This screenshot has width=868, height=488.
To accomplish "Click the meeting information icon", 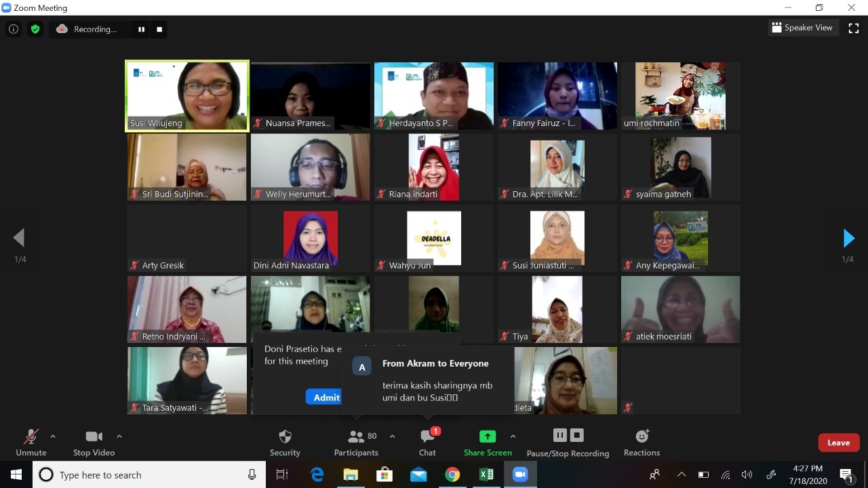I will (14, 29).
